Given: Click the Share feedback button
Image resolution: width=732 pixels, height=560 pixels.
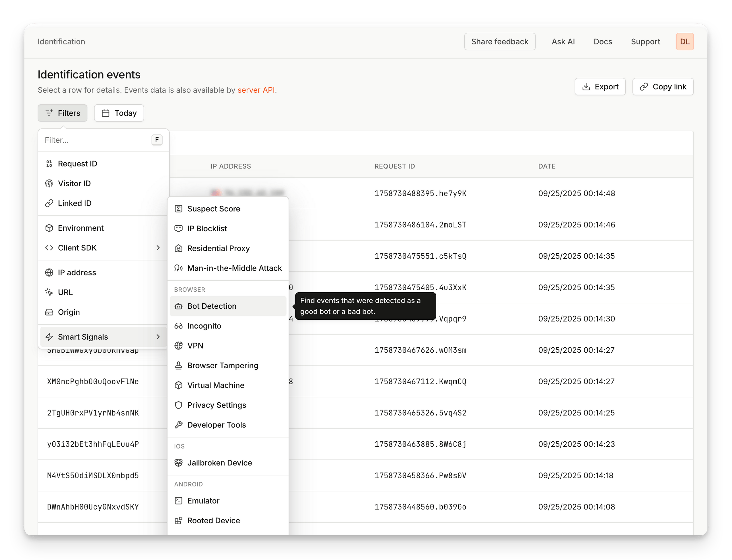Looking at the screenshot, I should (499, 42).
